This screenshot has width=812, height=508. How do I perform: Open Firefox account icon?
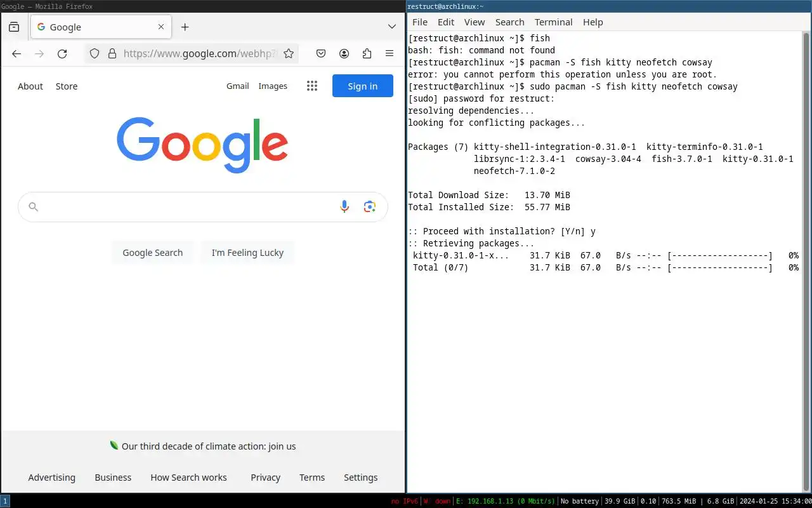click(344, 54)
